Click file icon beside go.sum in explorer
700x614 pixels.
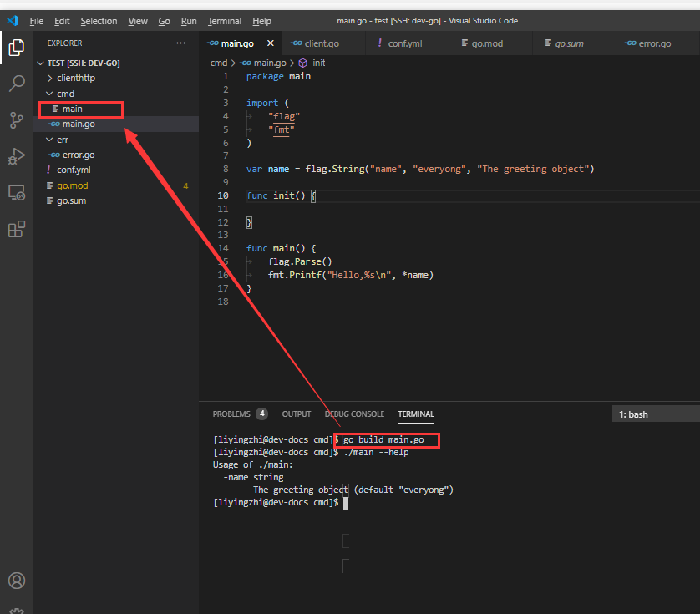50,200
